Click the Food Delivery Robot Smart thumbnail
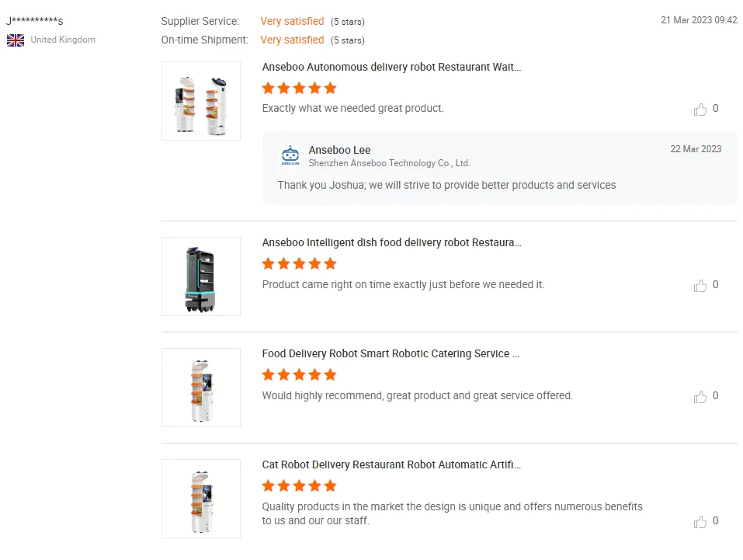743x560 pixels. tap(201, 388)
